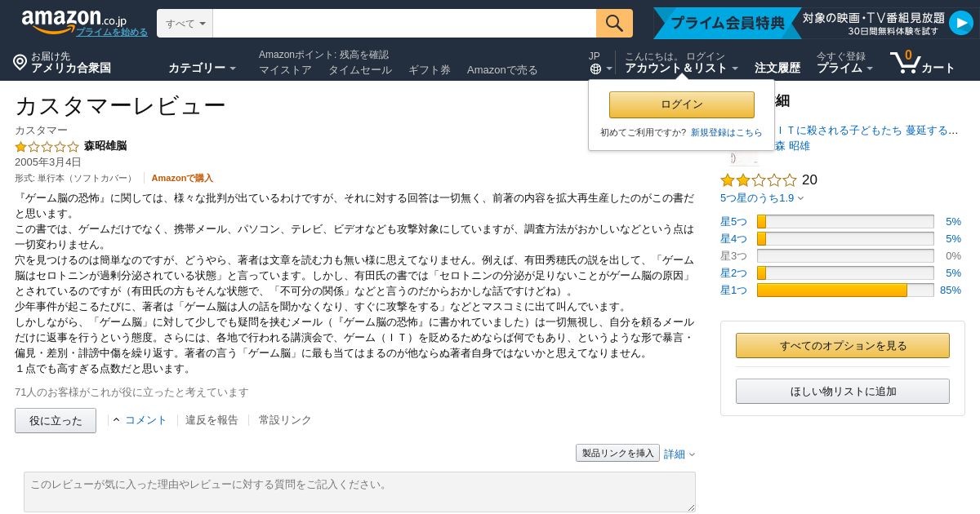Click the 星1つ rating filter link
Screen dimensions: 980x514
coord(733,290)
